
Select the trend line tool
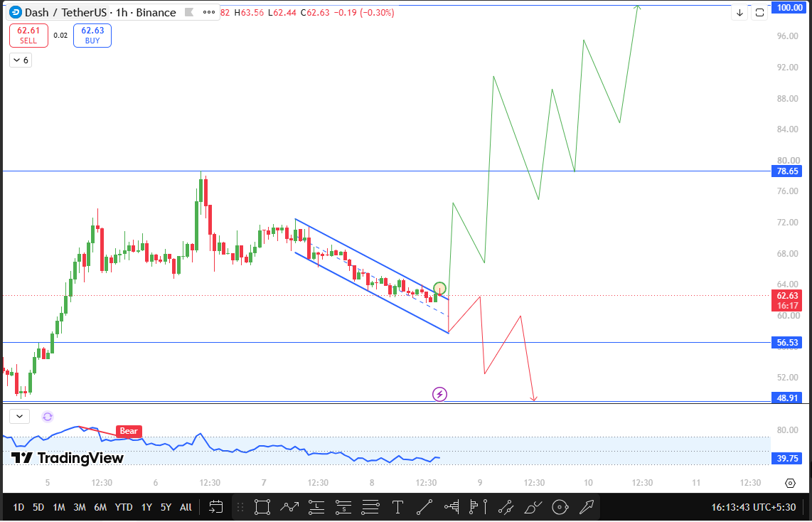pos(424,507)
